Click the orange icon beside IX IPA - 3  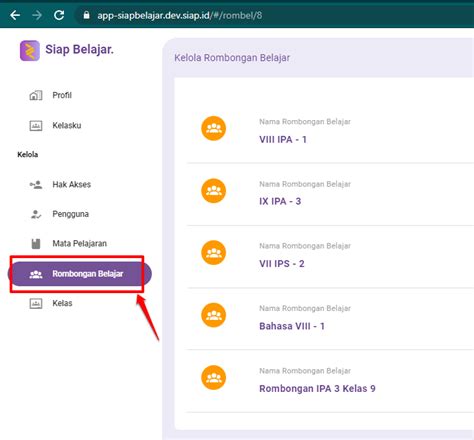pos(214,191)
